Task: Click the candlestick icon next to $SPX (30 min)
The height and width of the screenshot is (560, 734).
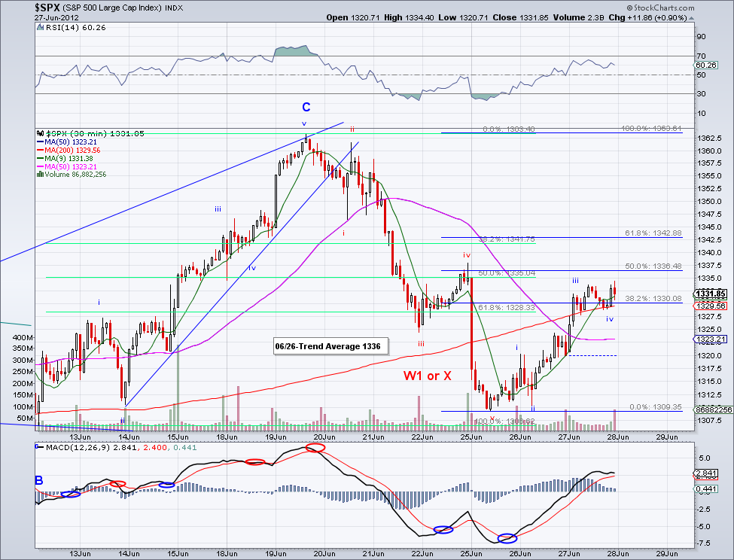Action: tap(40, 133)
